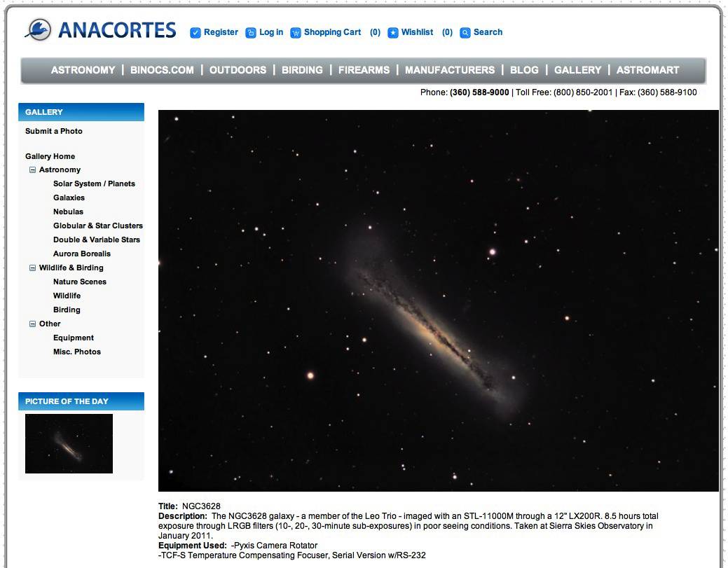The height and width of the screenshot is (568, 728).
Task: Open the GALLERY navigation tab
Action: pos(577,70)
